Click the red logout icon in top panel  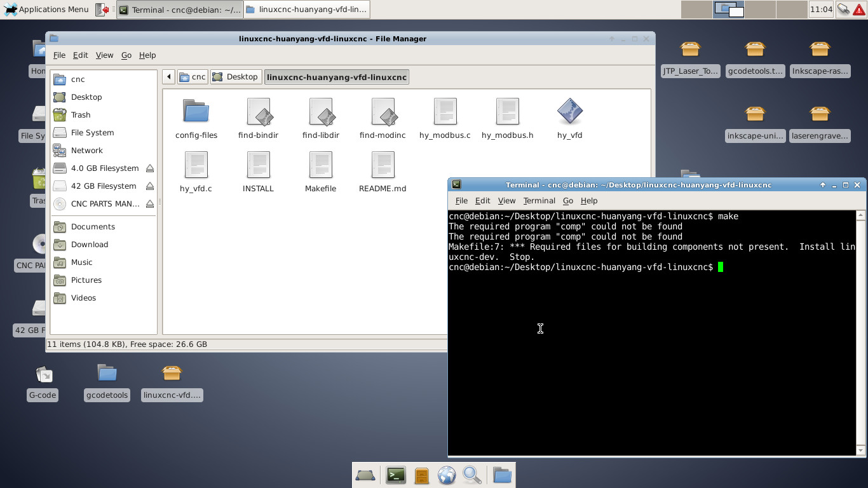[102, 10]
